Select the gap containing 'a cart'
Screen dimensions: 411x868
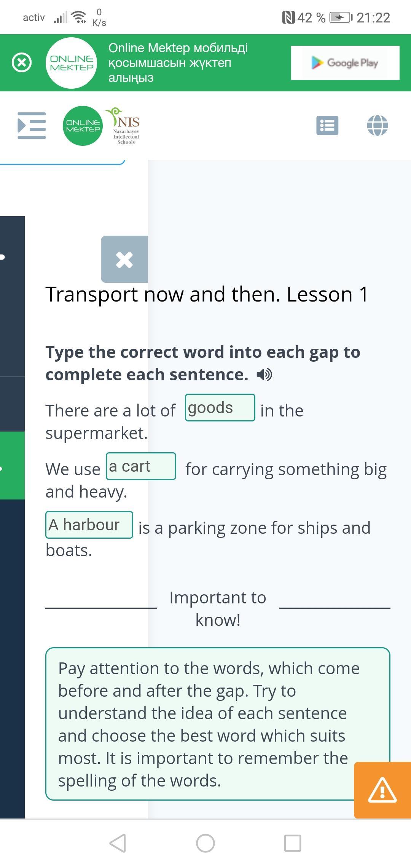[141, 466]
